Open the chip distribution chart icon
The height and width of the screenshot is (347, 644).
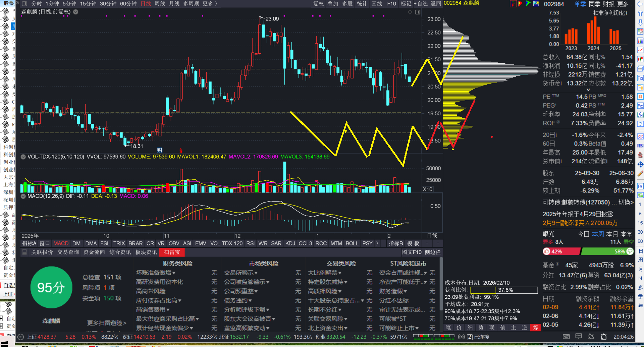513,4
